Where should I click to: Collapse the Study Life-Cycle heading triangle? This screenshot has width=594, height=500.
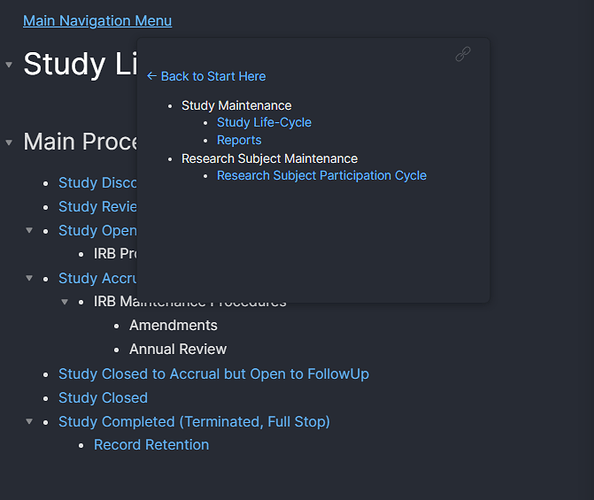(9, 65)
